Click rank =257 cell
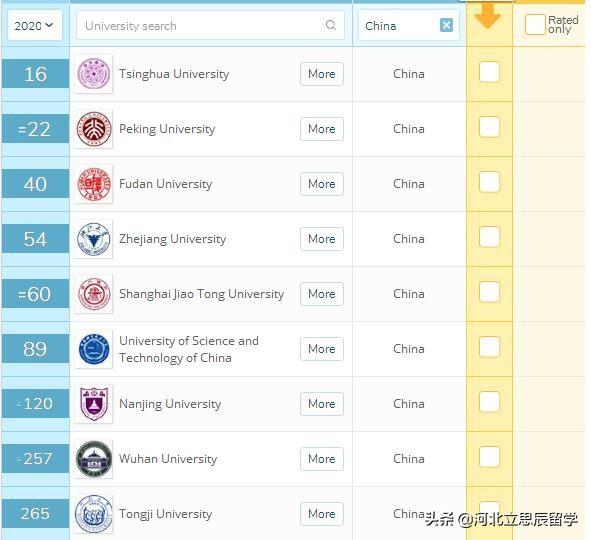Screen dimensions: 591x540 [35, 459]
